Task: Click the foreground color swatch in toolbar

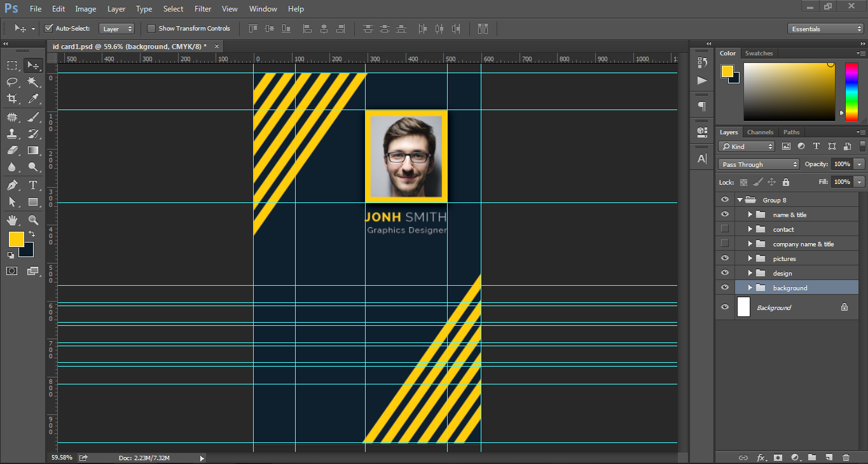Action: tap(16, 239)
